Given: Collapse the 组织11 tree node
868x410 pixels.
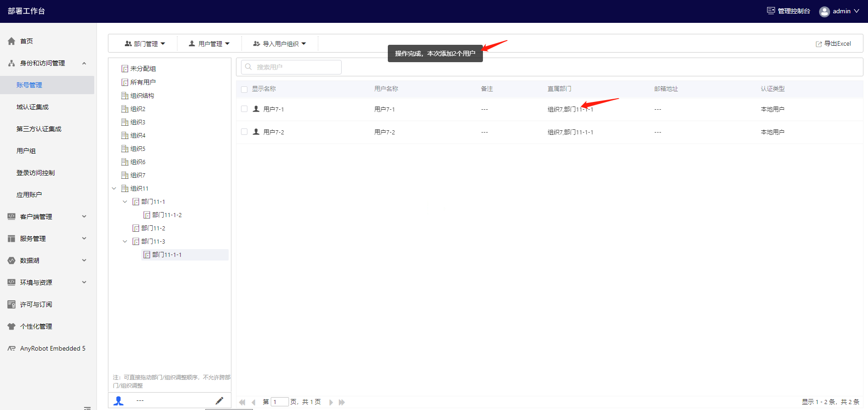Looking at the screenshot, I should (114, 188).
